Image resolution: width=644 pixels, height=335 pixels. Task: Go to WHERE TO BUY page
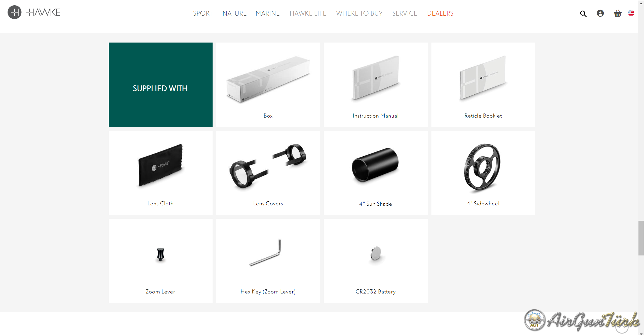[x=359, y=13]
